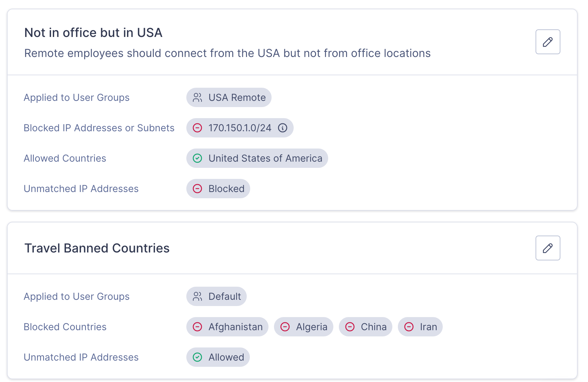Viewport: 588px width, 382px height.
Task: Click the green check icon on the Allowed chip
Action: (x=197, y=357)
